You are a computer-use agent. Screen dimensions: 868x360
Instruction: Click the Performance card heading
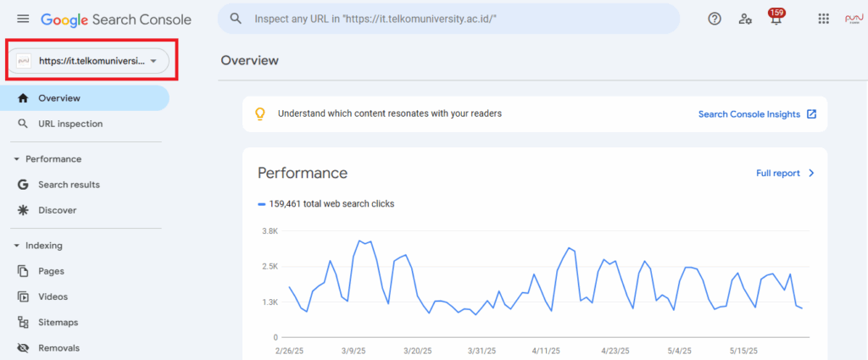tap(303, 173)
